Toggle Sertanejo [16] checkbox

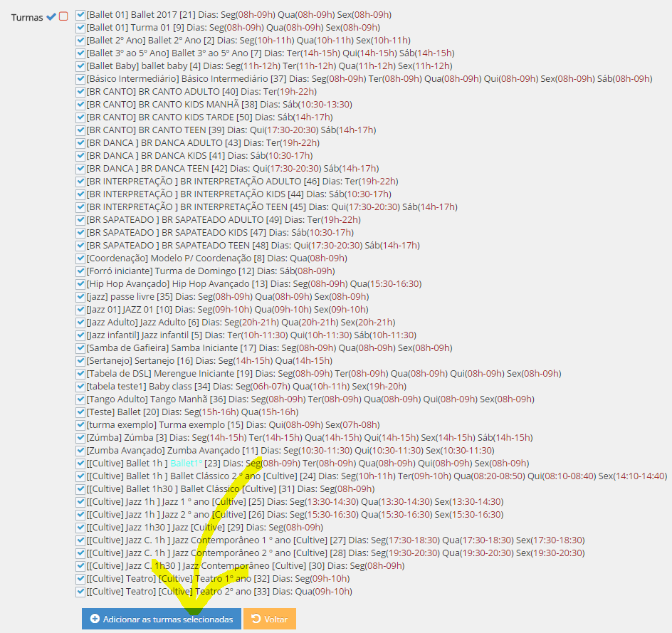(x=80, y=361)
